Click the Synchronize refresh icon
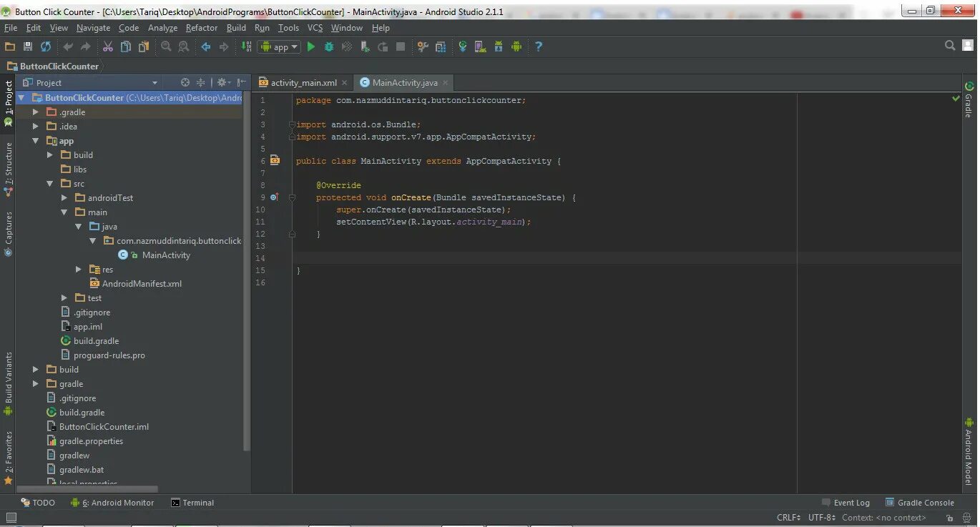 46,46
